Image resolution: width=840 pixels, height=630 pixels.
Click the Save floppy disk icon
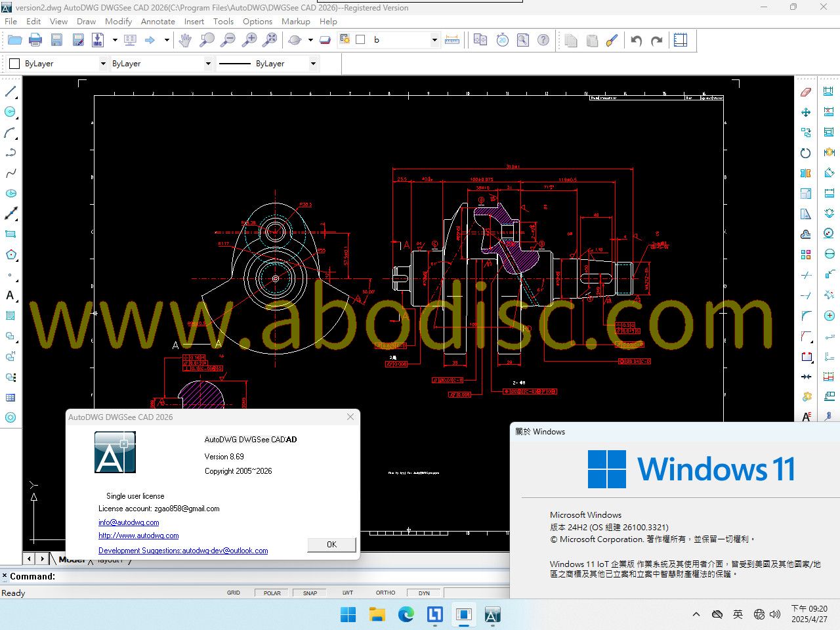click(x=56, y=40)
